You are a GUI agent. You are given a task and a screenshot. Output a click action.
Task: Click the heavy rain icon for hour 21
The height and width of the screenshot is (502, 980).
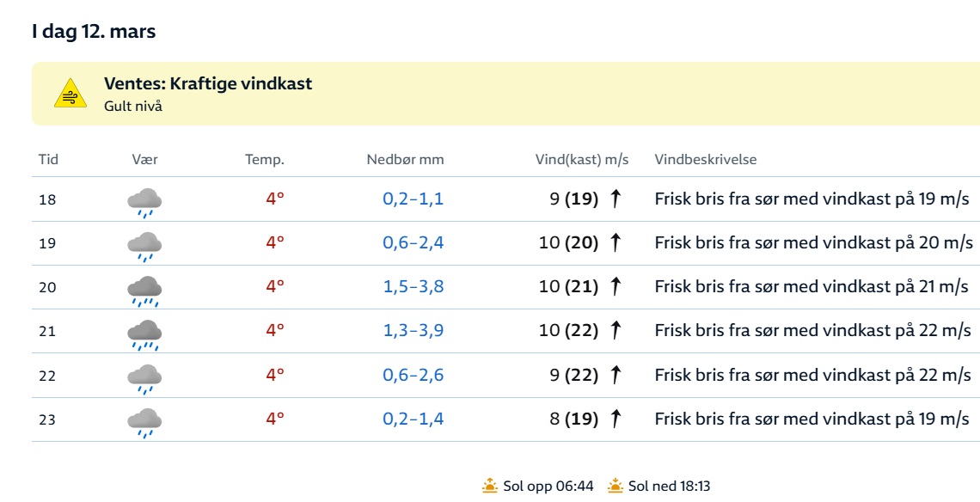point(144,333)
